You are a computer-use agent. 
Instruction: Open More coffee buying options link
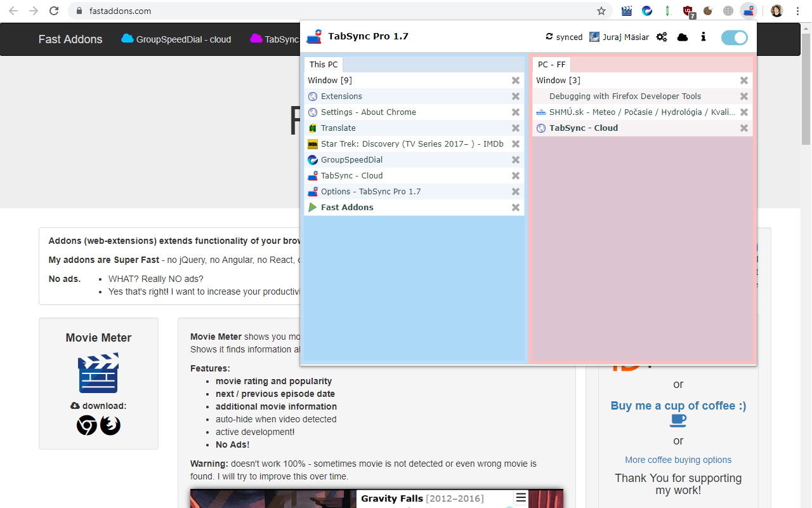[678, 460]
